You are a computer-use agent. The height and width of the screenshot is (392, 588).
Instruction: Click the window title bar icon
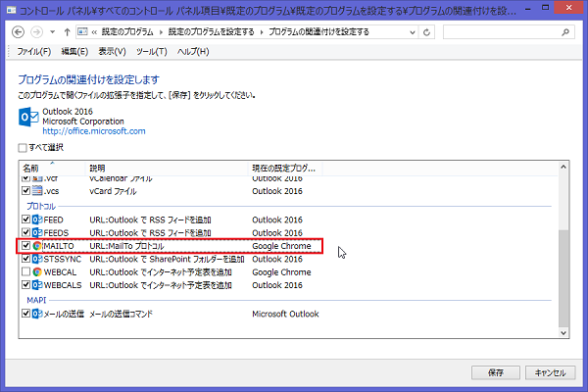pyautogui.click(x=11, y=10)
